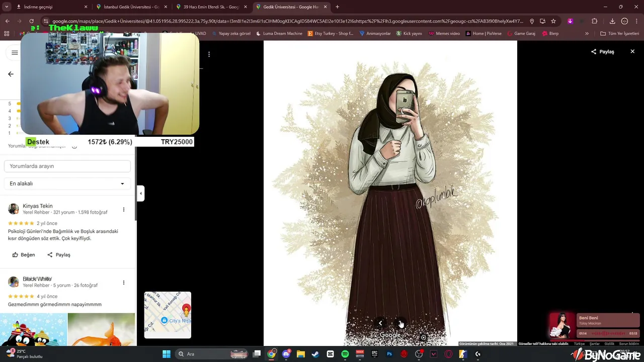Click the Sorun bildirin footer link
Screen dimensions: 644x362
(x=629, y=344)
